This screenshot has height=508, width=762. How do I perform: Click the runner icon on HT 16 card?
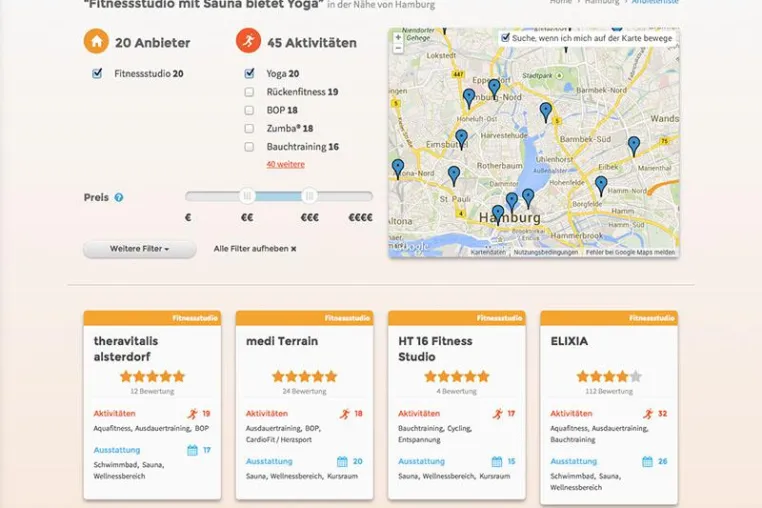(x=498, y=414)
